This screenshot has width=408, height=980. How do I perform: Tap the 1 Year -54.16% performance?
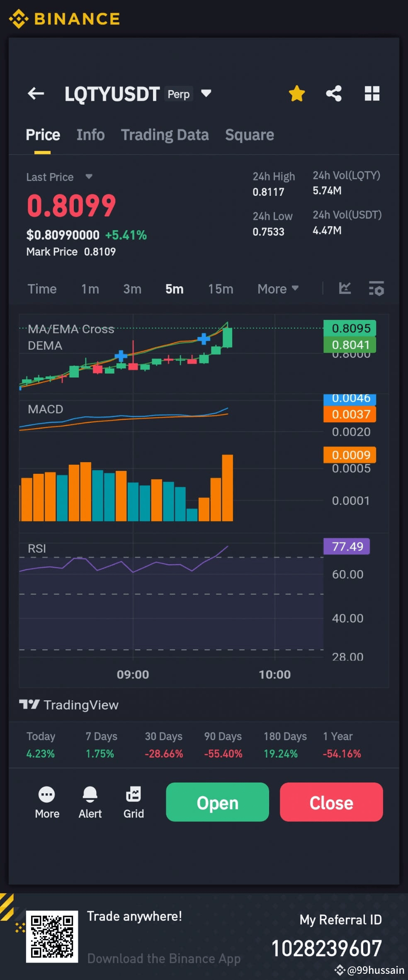[342, 745]
